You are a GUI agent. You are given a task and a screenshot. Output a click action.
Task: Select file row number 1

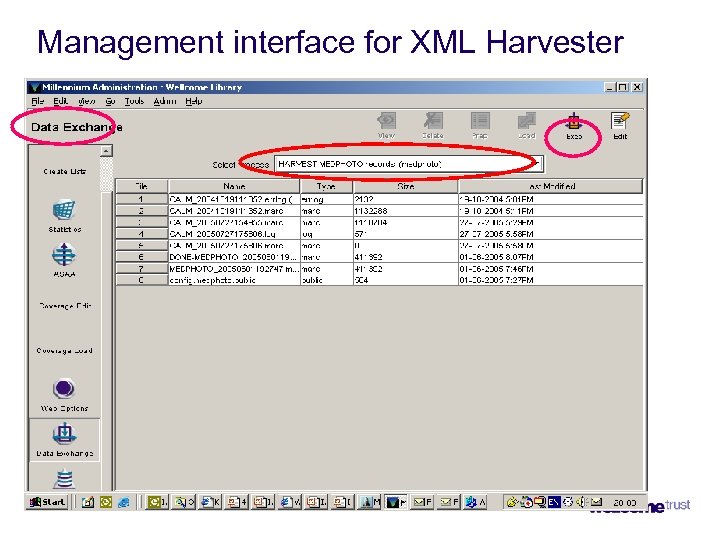(x=141, y=199)
